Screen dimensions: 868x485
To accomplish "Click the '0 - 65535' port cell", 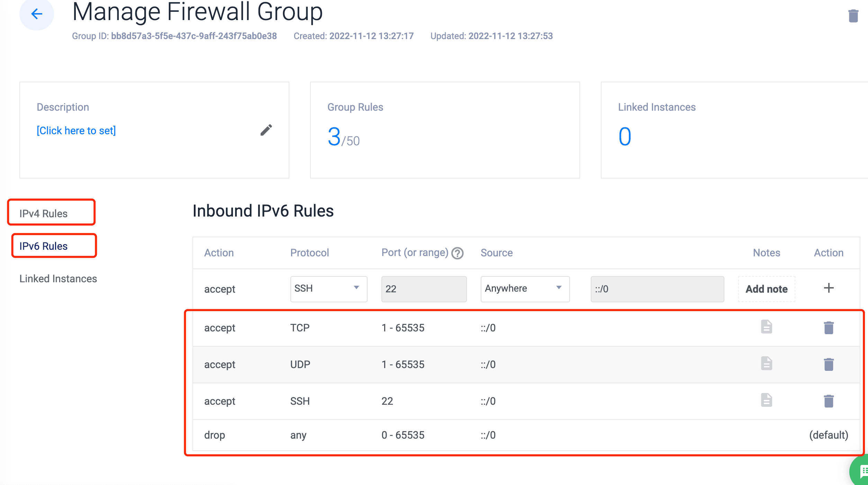I will 403,435.
